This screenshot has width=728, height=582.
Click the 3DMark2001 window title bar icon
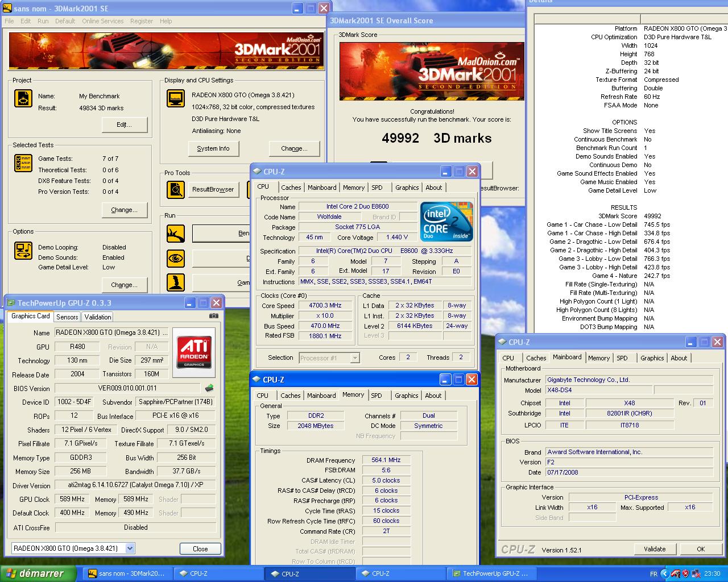tap(7, 9)
